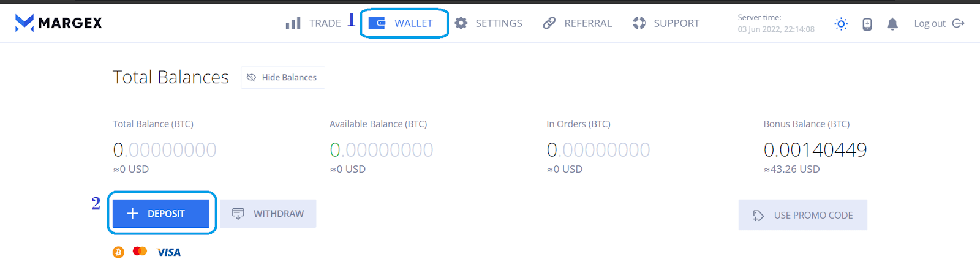
Task: Open notifications via bell icon
Action: (892, 24)
